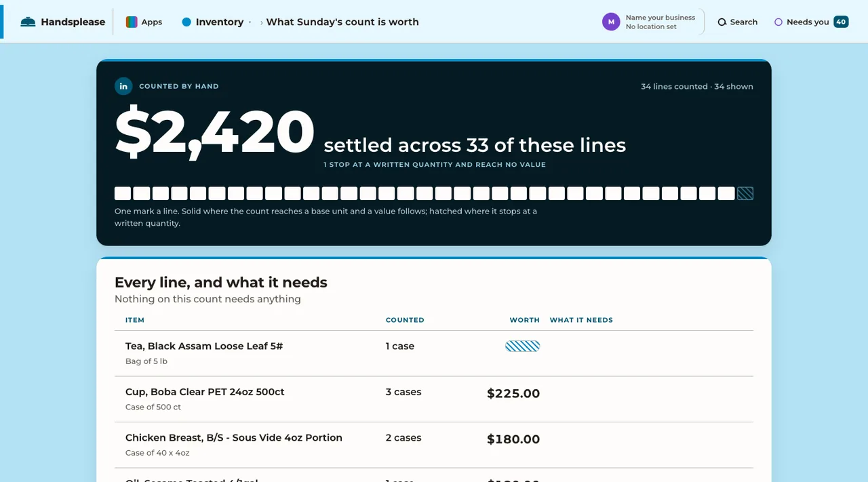Click 'settled across 33 of these lines'
The height and width of the screenshot is (482, 868).
click(x=475, y=145)
